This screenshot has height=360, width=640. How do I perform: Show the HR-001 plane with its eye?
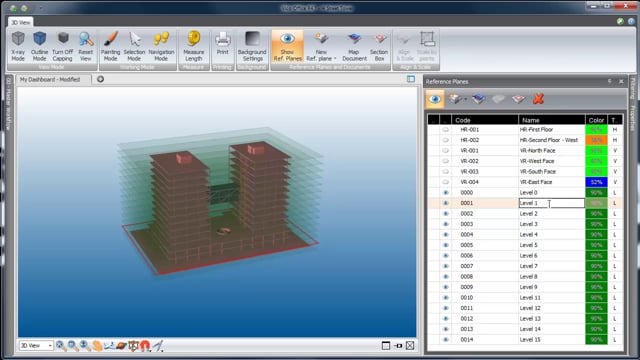pyautogui.click(x=446, y=129)
